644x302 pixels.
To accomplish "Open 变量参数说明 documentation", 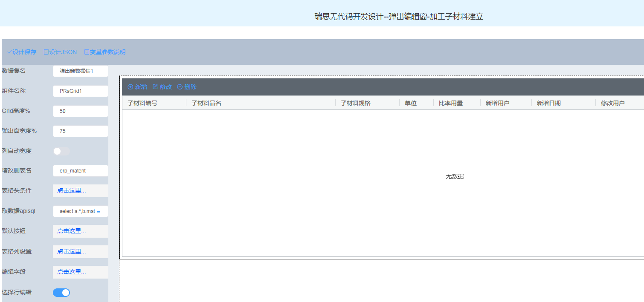I will tap(105, 52).
